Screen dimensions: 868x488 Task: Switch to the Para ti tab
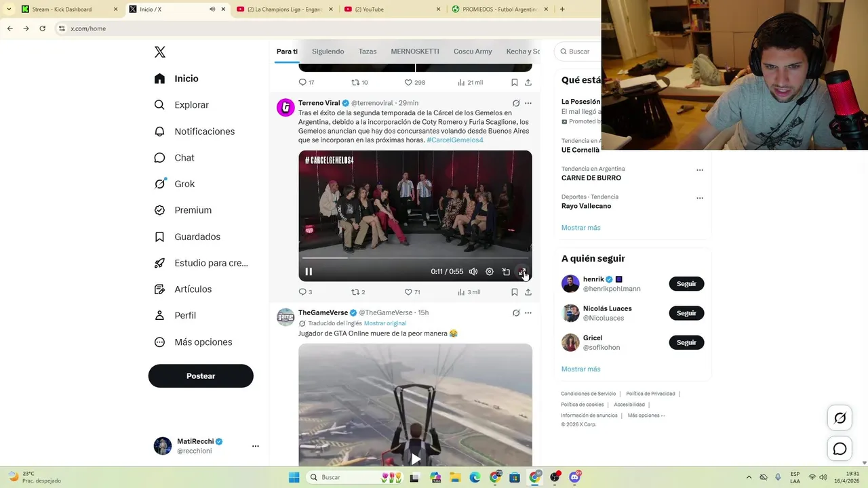[x=287, y=52]
